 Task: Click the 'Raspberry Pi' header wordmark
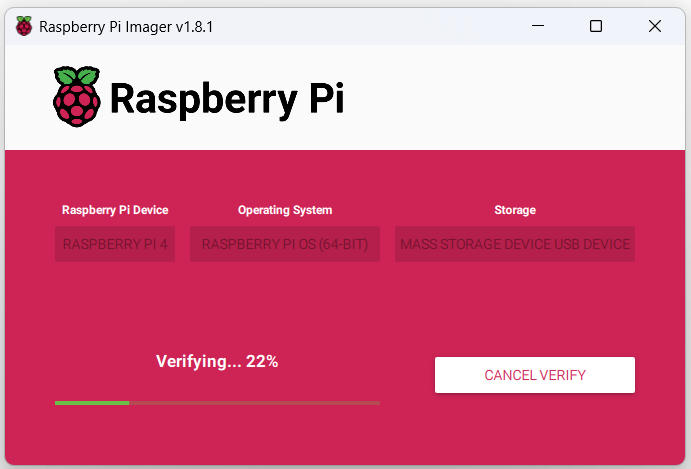coord(227,99)
